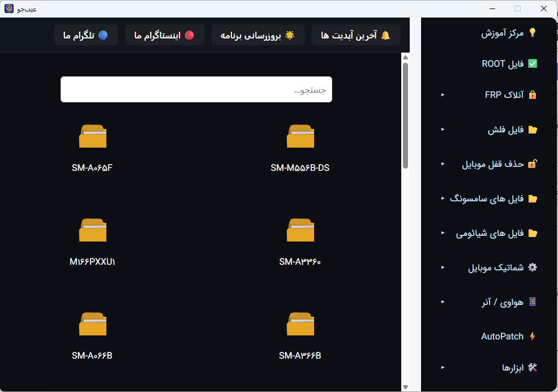Click the wrench tools icon next to ابزارها
558x392 pixels.
(x=533, y=367)
